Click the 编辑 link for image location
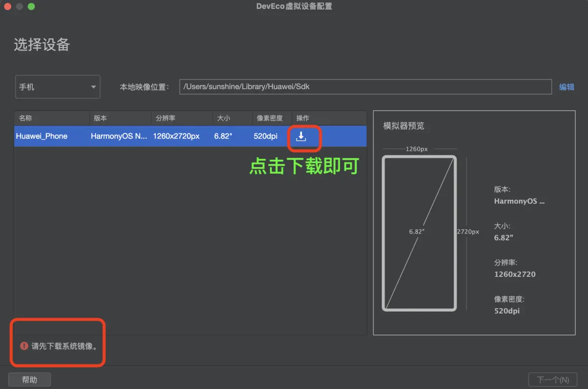The height and width of the screenshot is (389, 588). point(566,87)
